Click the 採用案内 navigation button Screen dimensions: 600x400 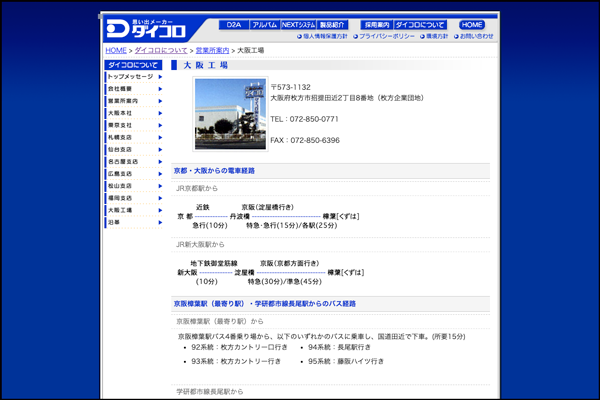pos(375,23)
